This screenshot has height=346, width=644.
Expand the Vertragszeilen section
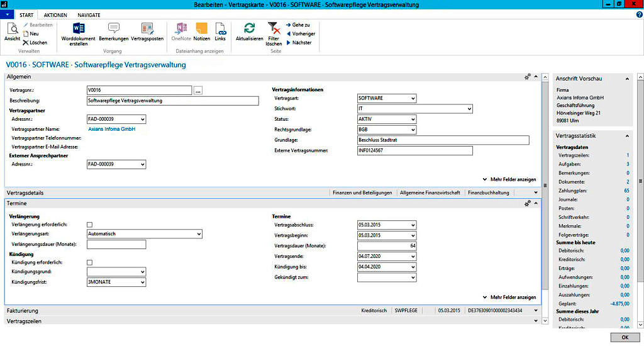point(535,321)
